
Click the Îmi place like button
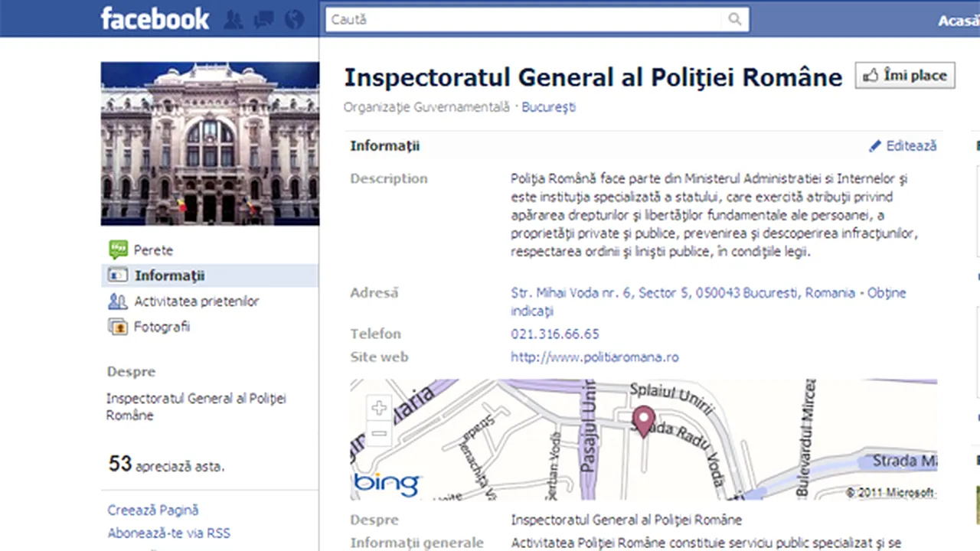tap(905, 75)
